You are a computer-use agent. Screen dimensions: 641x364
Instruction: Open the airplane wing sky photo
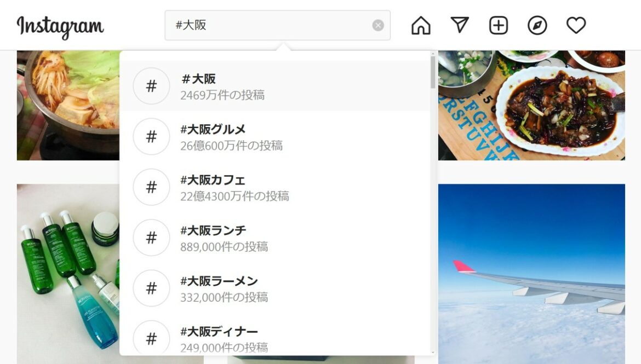531,274
